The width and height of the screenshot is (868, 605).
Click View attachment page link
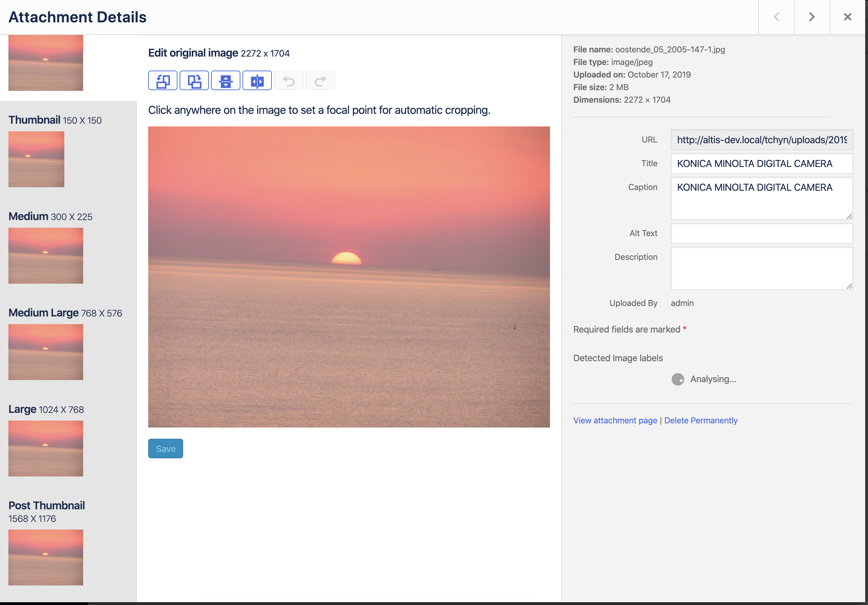[615, 421]
